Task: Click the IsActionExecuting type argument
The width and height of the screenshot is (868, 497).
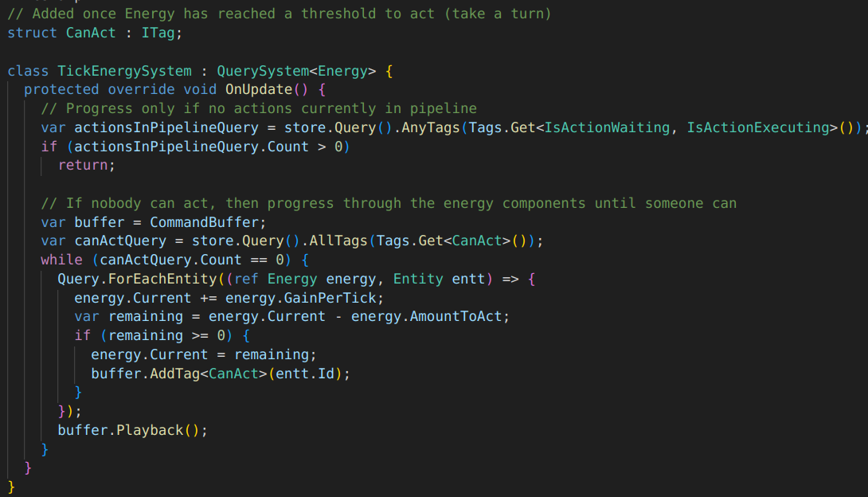Action: pos(758,128)
